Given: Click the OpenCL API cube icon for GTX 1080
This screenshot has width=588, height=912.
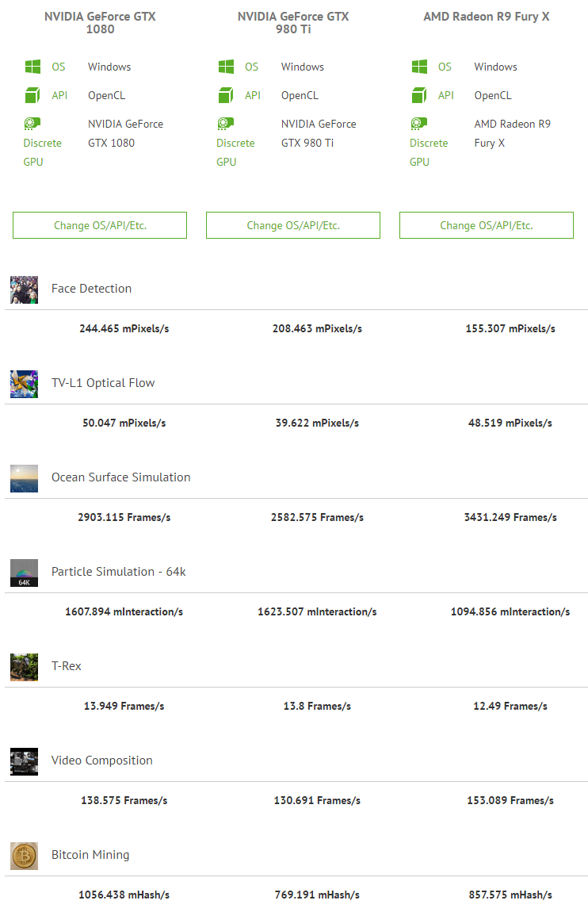Looking at the screenshot, I should click(x=32, y=95).
